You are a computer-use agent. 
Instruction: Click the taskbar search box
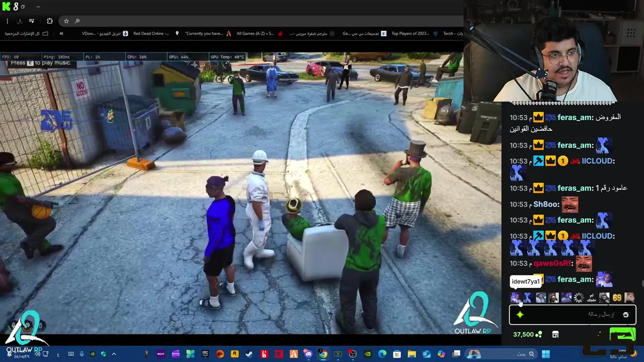[x=501, y=354]
